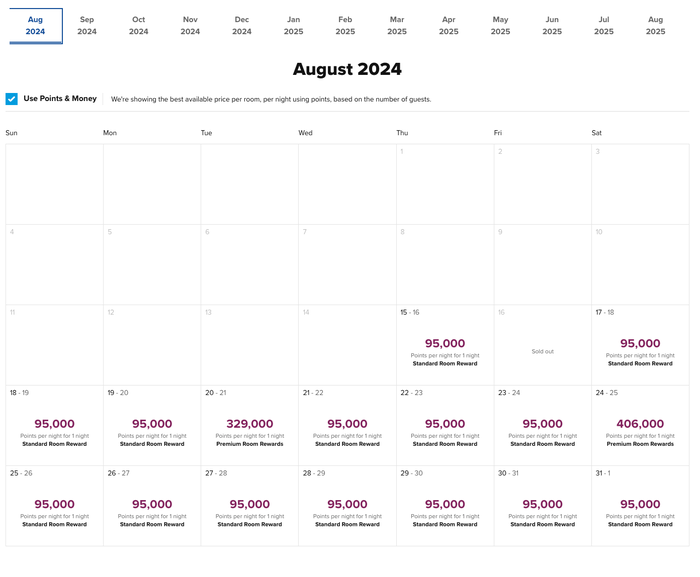Screen dimensions: 700x577
Task: Select the Dec 2024 tab
Action: (242, 25)
